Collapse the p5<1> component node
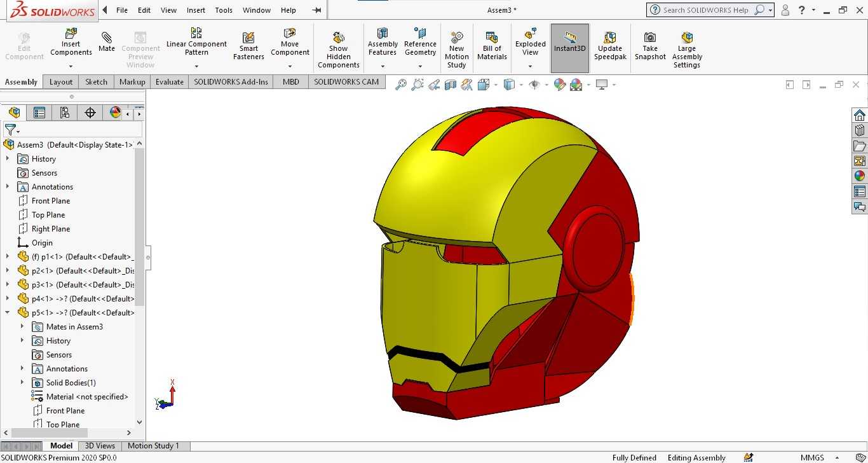 point(8,313)
